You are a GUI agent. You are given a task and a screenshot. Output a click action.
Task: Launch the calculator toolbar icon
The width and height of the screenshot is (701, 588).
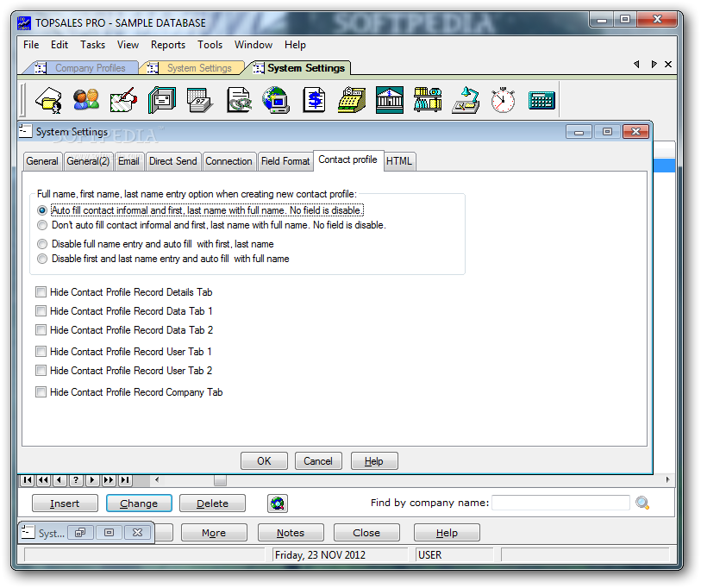pyautogui.click(x=541, y=100)
